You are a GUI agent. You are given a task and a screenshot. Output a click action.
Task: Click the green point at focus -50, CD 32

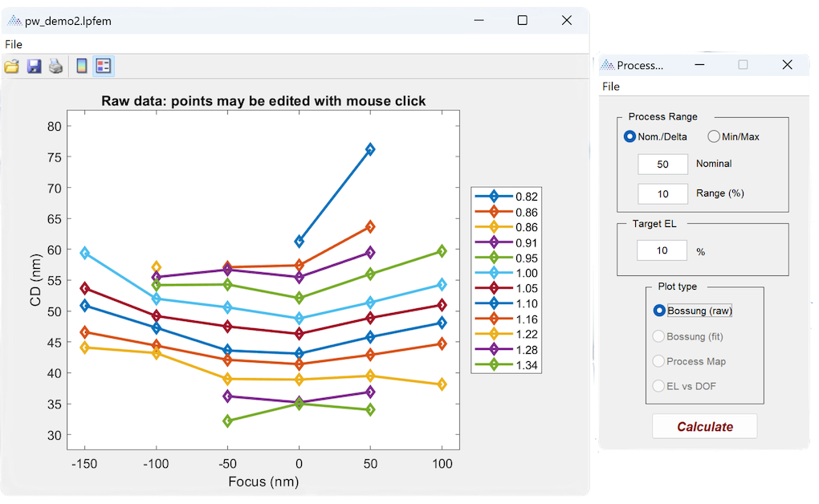coord(228,421)
